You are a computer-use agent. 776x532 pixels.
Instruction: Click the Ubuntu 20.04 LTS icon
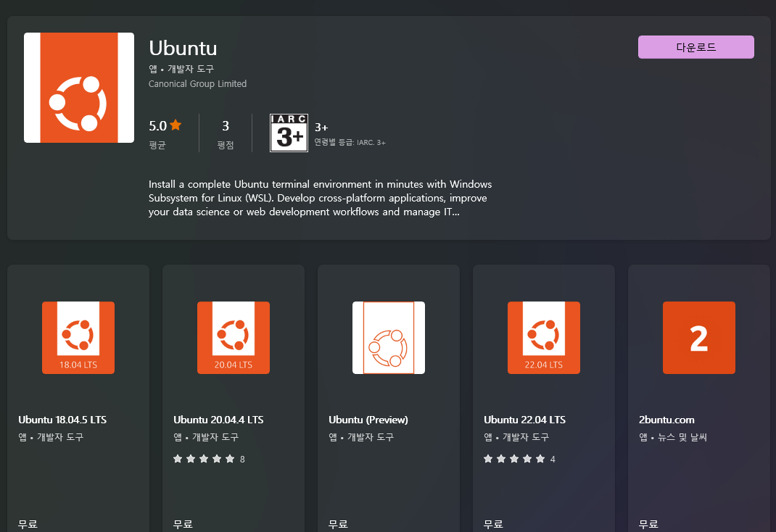tap(234, 338)
